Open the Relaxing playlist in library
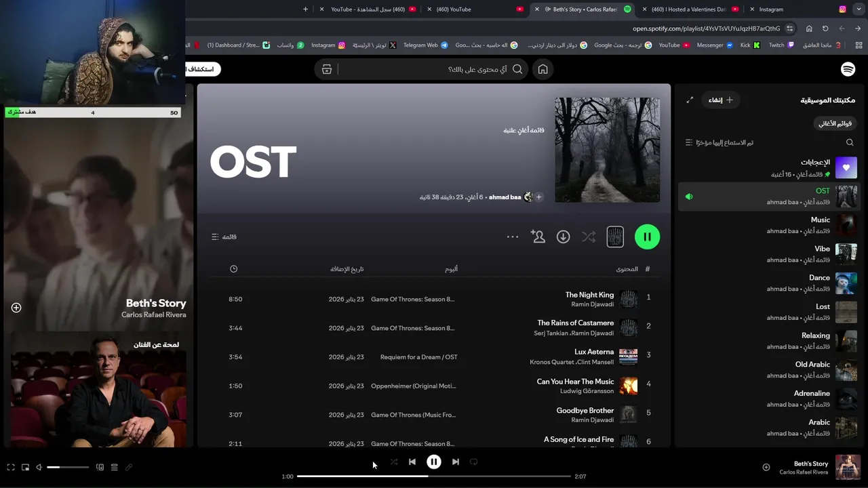The height and width of the screenshot is (488, 868). 768,341
